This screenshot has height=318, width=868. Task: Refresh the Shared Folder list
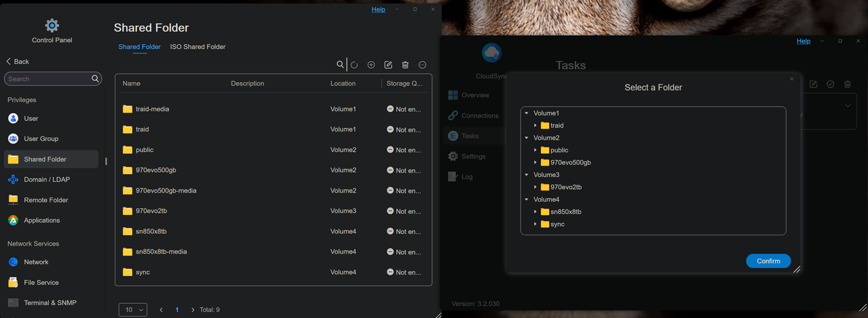point(354,65)
